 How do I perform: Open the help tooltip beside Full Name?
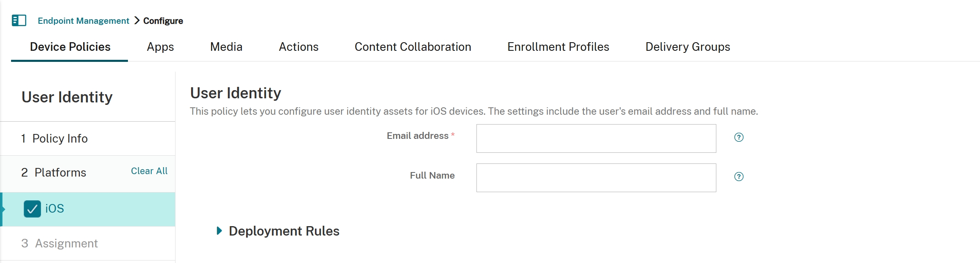(x=738, y=177)
